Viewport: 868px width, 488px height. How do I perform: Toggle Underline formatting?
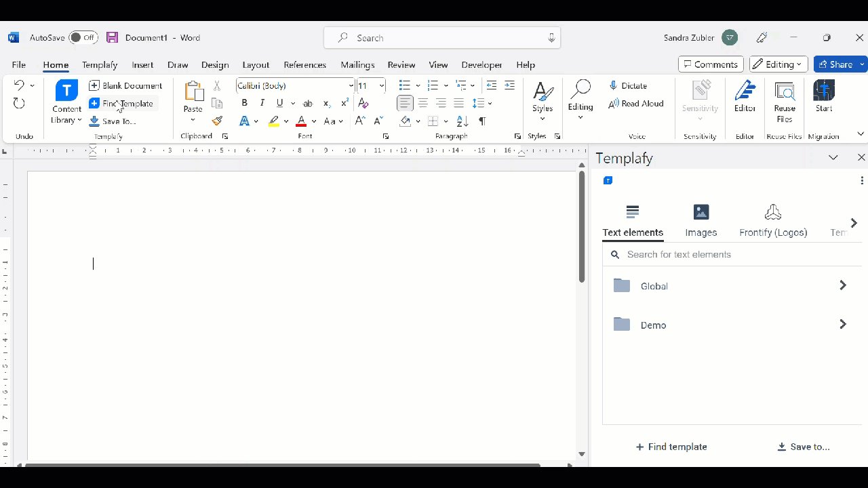click(279, 104)
